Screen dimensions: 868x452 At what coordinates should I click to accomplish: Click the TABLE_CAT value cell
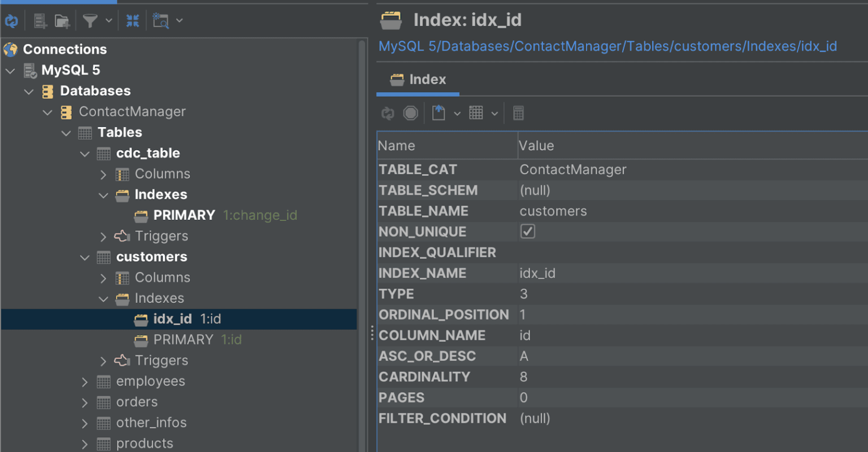pyautogui.click(x=572, y=169)
